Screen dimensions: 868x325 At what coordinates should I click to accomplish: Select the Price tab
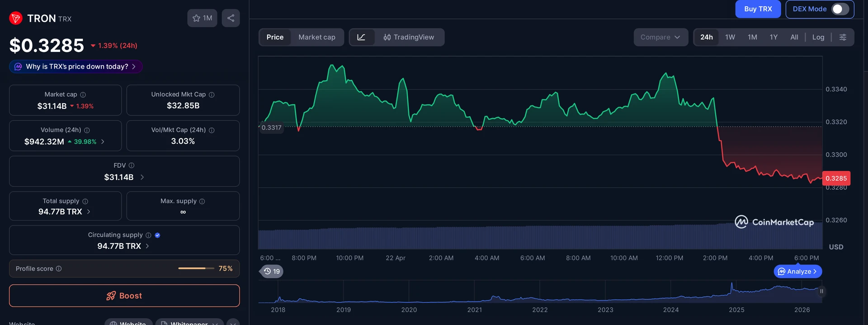click(x=275, y=37)
